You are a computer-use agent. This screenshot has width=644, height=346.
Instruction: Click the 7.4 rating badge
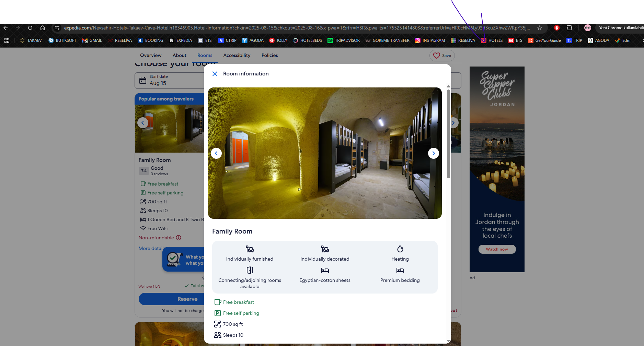[x=144, y=171]
